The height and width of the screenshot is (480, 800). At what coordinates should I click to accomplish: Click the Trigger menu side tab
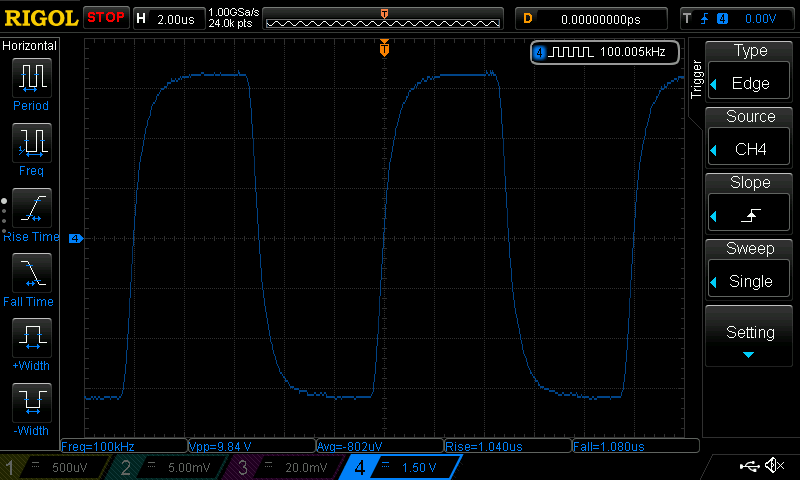click(696, 79)
